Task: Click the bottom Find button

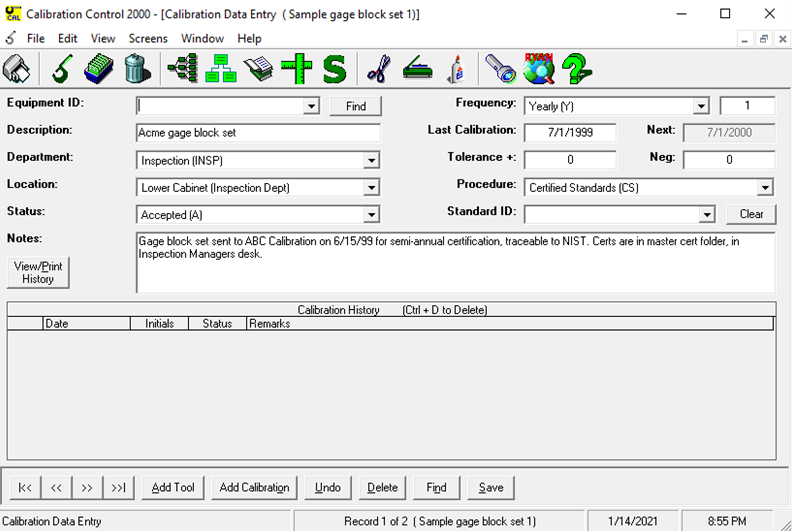Action: (x=436, y=488)
